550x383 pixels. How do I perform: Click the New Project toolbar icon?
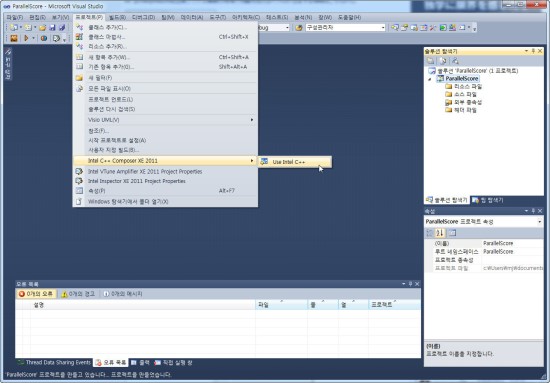click(14, 27)
